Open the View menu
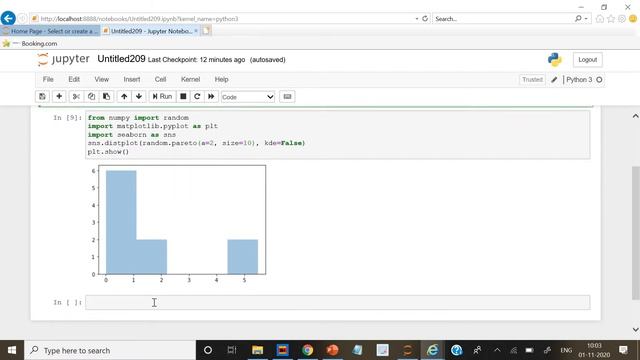640x360 pixels. (x=102, y=79)
